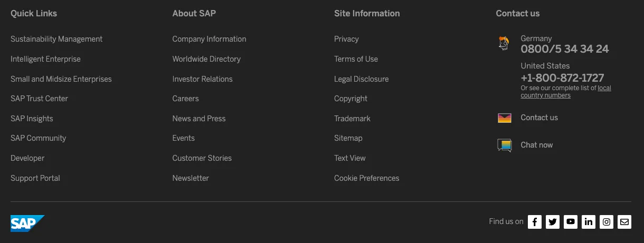Click the SAP logo in footer
Screen dimensions: 644x243
pos(27,223)
